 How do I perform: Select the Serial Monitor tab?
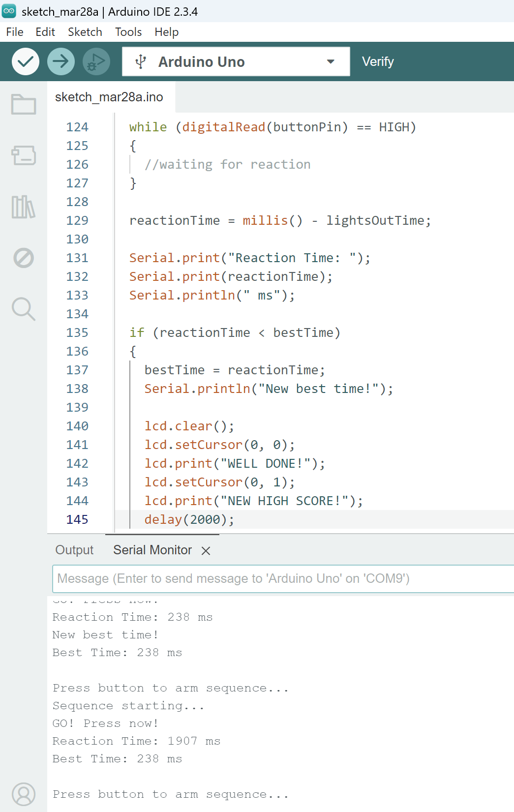152,550
